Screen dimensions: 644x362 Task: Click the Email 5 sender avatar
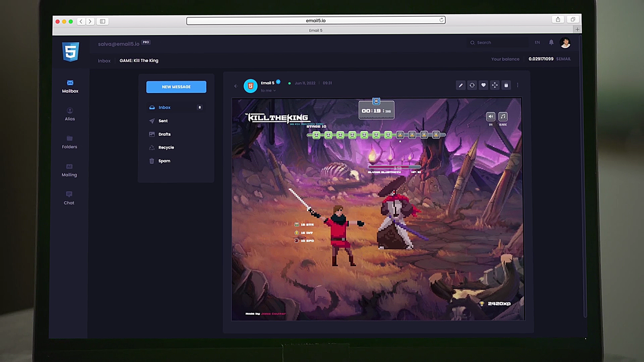click(250, 86)
